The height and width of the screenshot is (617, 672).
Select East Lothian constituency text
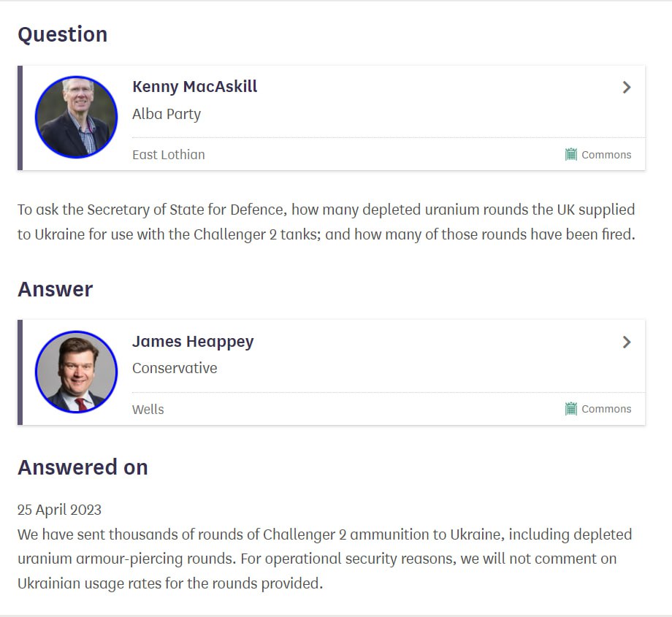169,155
